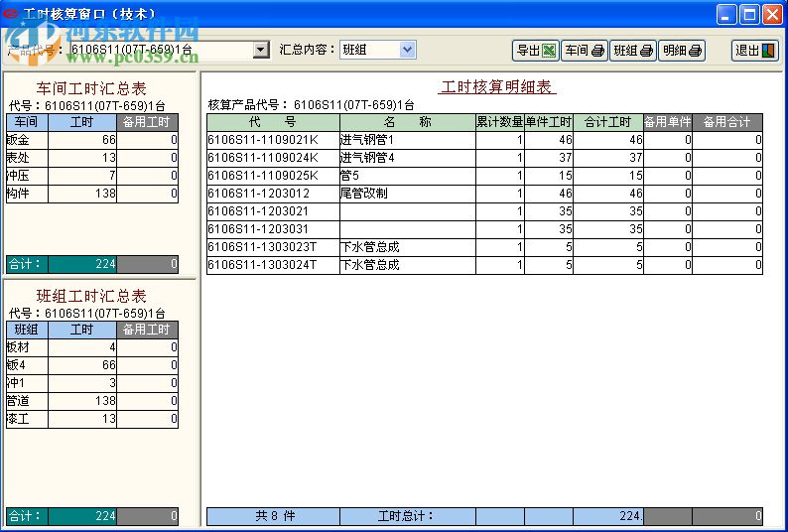Image resolution: width=788 pixels, height=532 pixels.
Task: Click the 冲1 team row
Action: click(x=92, y=383)
